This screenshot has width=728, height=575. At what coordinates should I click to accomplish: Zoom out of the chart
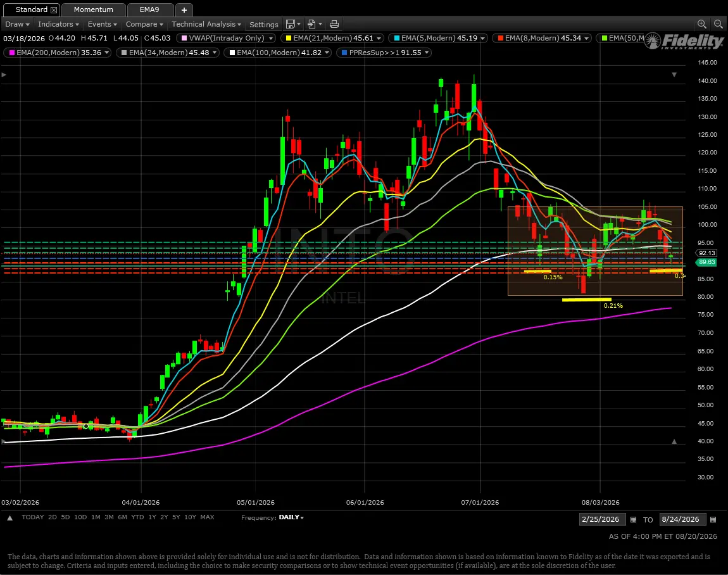point(719,24)
